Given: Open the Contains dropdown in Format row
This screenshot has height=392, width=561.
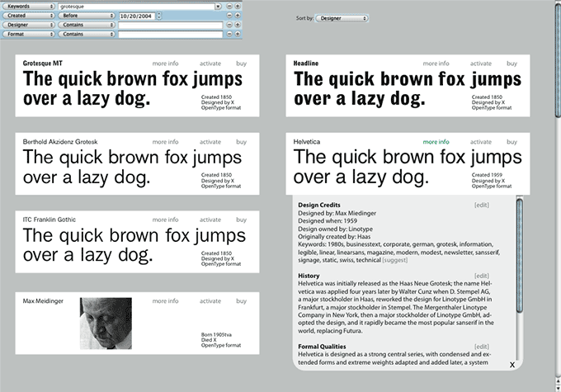Looking at the screenshot, I should tap(87, 34).
